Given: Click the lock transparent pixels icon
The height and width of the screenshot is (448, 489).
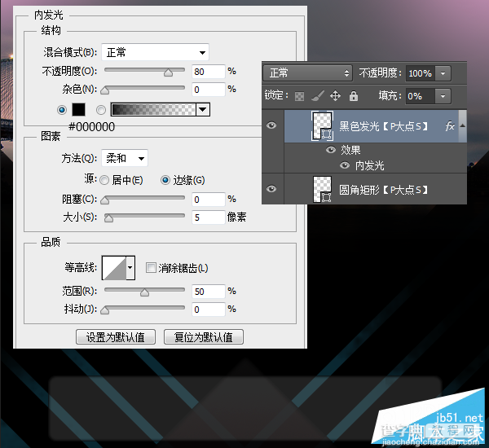Looking at the screenshot, I should [x=299, y=96].
